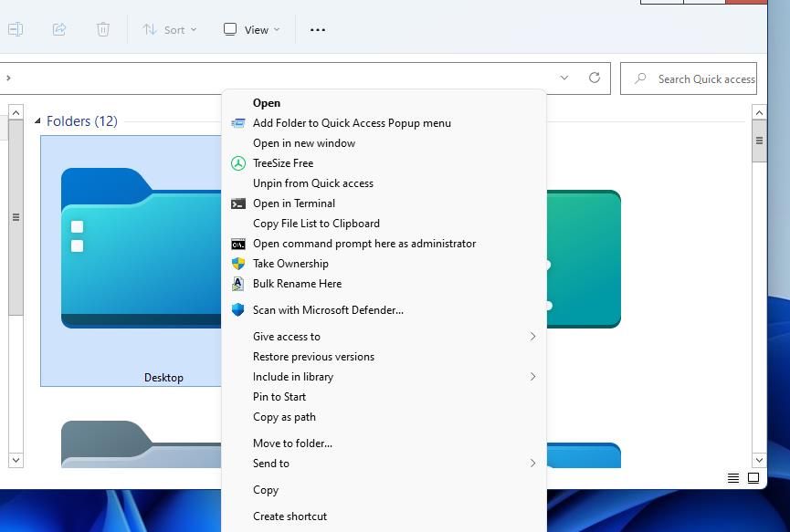Click the Open in Terminal icon
Image resolution: width=790 pixels, height=532 pixels.
click(x=237, y=203)
